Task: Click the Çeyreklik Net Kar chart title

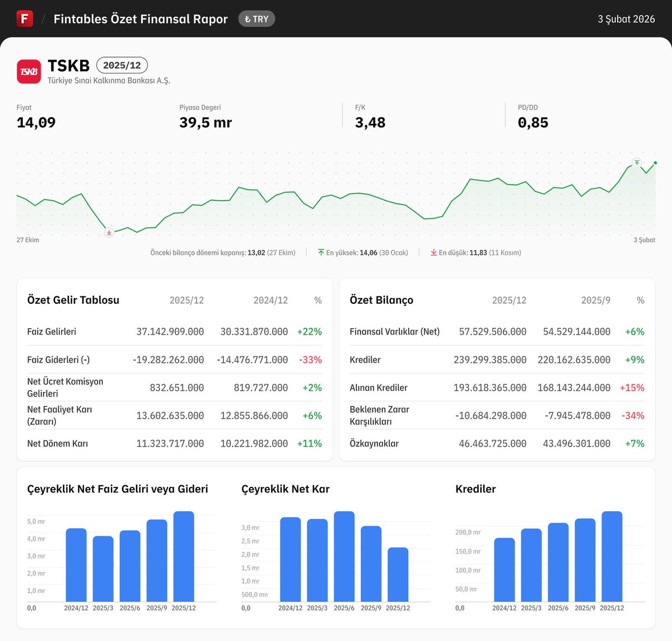Action: (x=286, y=489)
